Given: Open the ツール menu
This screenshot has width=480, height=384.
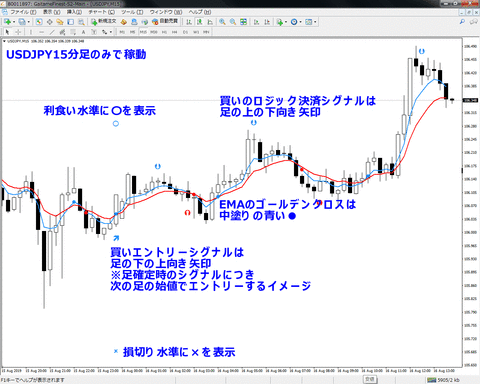Looking at the screenshot, I should (132, 12).
